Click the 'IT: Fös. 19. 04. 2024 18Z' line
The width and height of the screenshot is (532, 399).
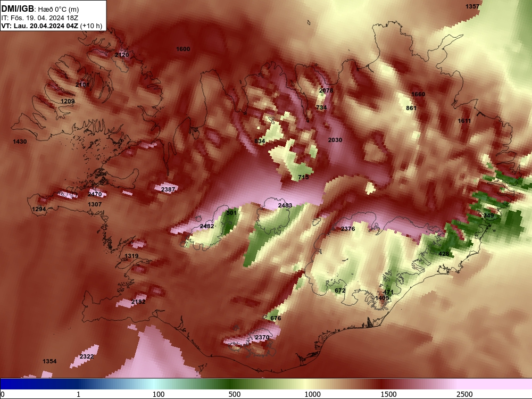(40, 18)
